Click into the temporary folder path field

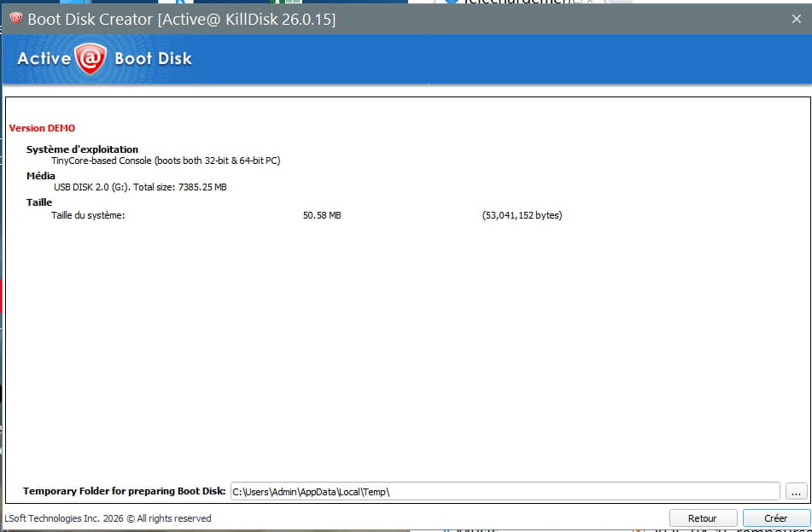click(x=504, y=492)
